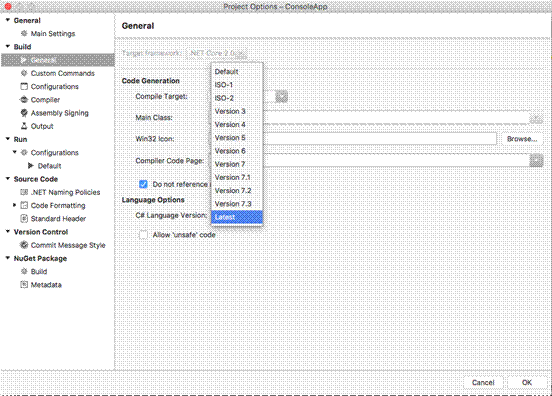Open Output page under Build
The image size is (552, 396).
[42, 126]
